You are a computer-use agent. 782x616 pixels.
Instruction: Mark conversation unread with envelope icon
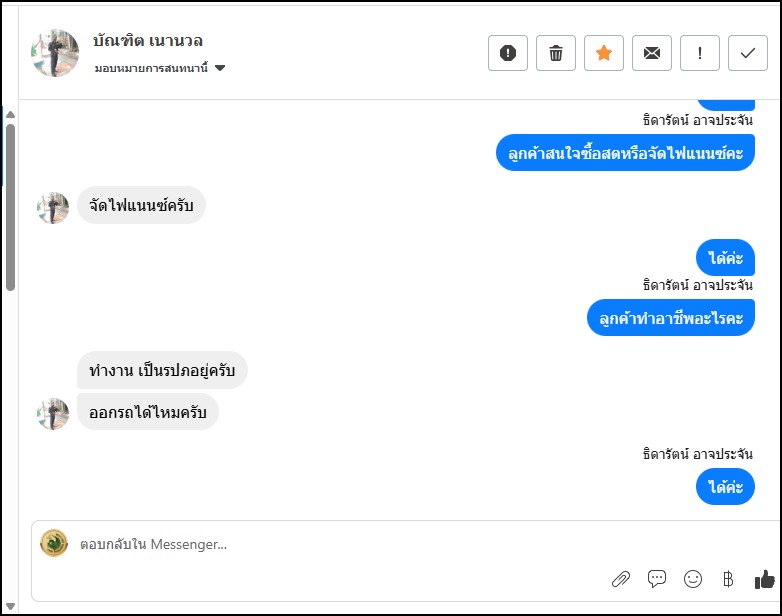coord(652,53)
